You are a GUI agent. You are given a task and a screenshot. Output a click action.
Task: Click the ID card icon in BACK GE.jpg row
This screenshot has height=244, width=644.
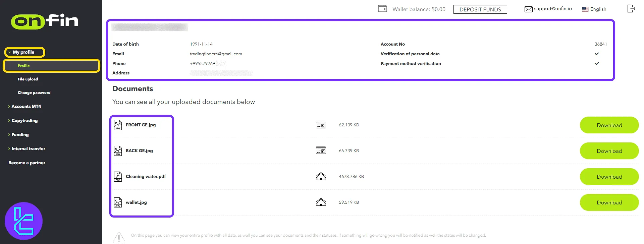(321, 150)
